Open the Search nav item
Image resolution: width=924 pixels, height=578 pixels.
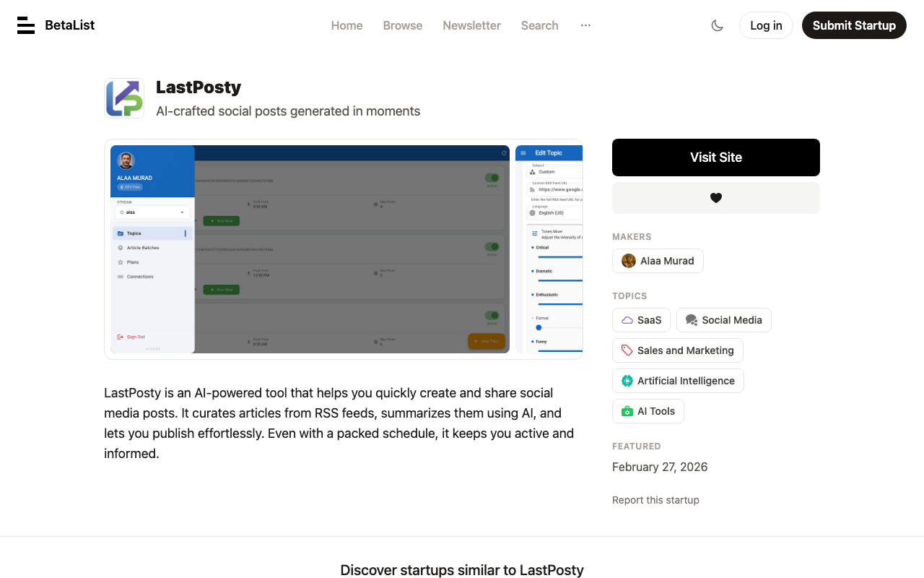pyautogui.click(x=540, y=25)
